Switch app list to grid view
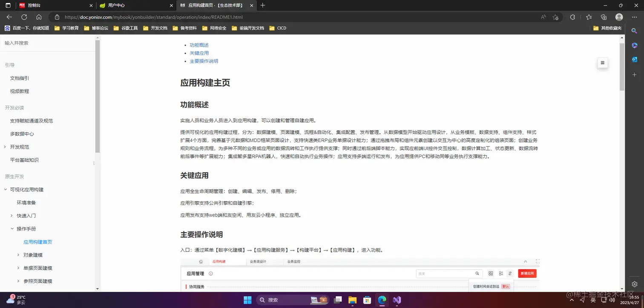The width and height of the screenshot is (644, 308). [491, 273]
